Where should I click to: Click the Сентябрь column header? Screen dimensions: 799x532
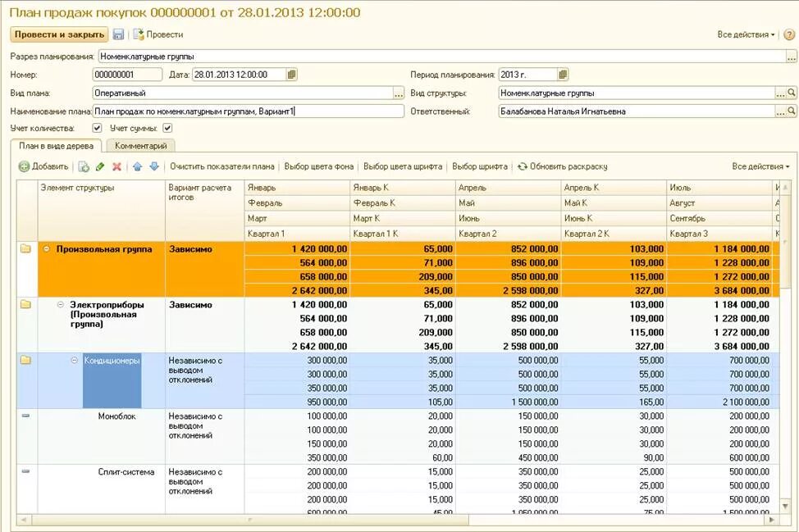click(719, 218)
